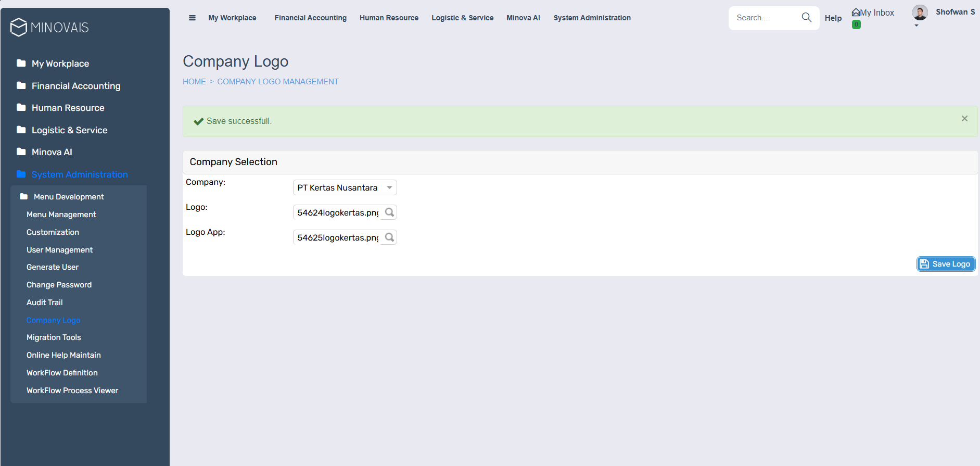Click the MINOVAIS logo

[x=50, y=27]
